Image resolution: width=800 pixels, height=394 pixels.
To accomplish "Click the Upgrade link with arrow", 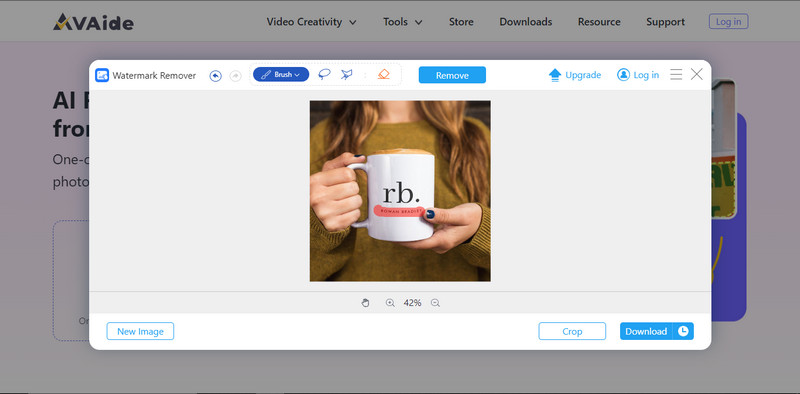I will (x=575, y=75).
